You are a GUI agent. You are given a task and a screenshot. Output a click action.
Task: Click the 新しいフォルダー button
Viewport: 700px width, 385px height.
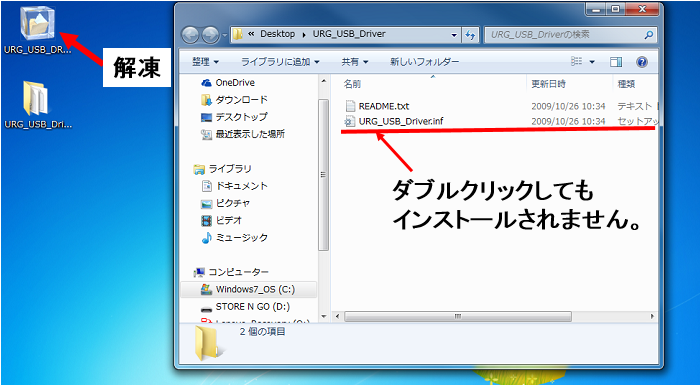pos(424,62)
